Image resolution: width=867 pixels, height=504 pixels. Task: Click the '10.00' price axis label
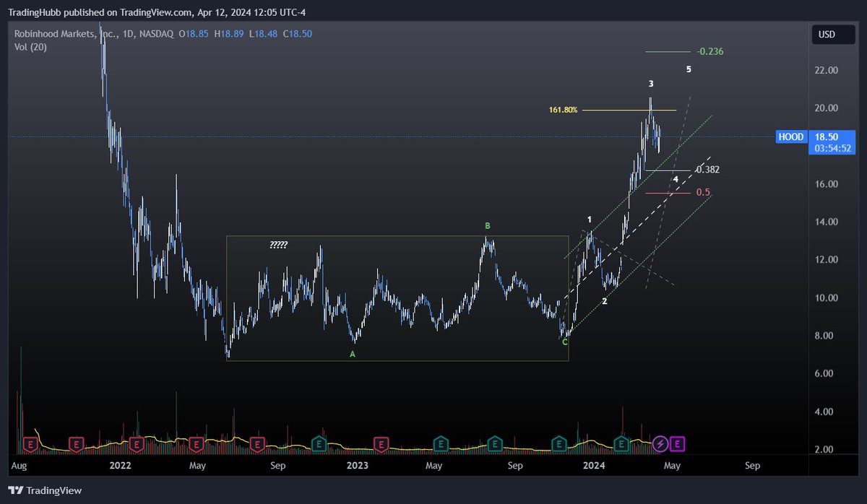[x=827, y=297]
